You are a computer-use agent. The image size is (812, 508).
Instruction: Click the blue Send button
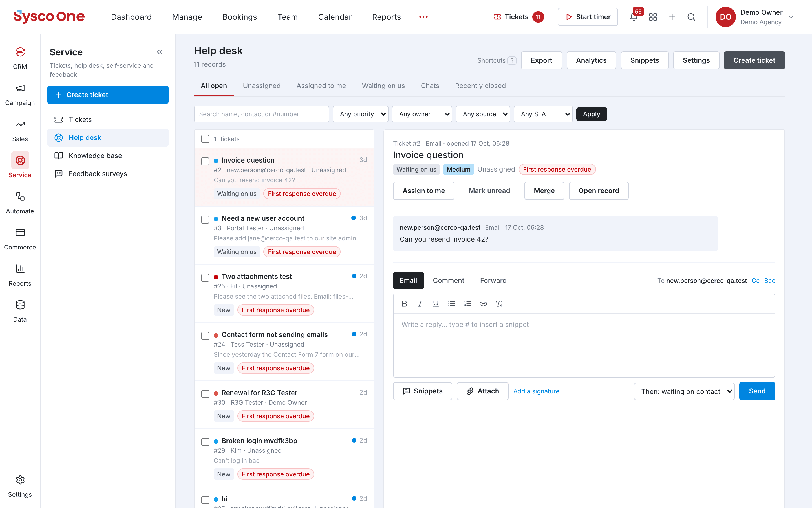pos(757,391)
